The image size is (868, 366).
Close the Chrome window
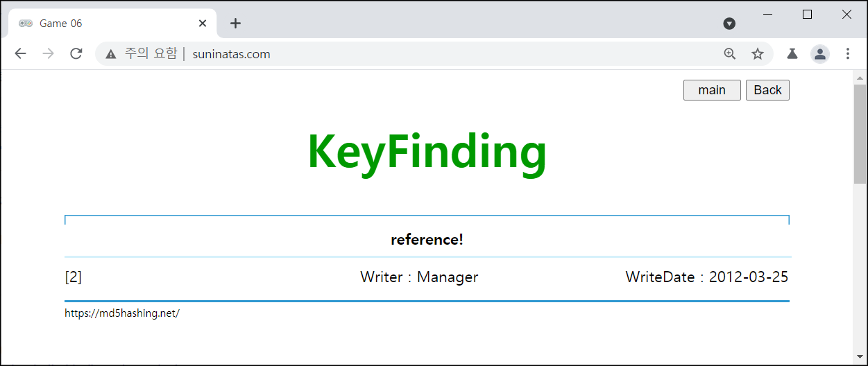[846, 14]
